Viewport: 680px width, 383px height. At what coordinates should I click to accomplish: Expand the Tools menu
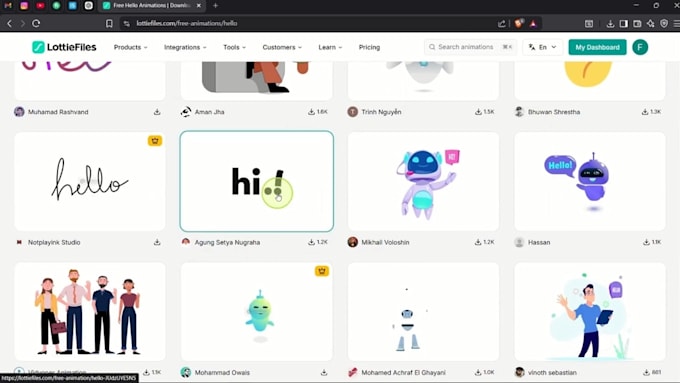click(x=234, y=47)
